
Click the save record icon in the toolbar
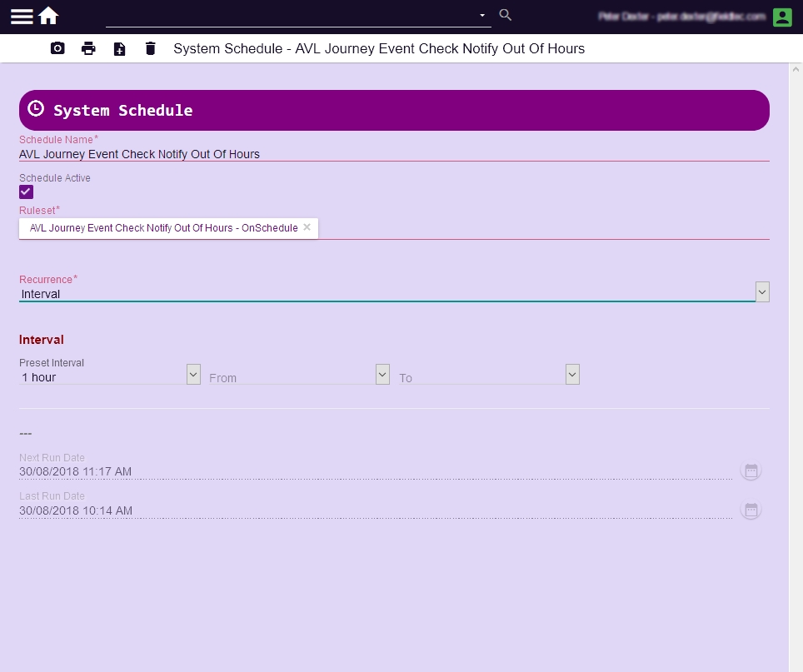118,48
